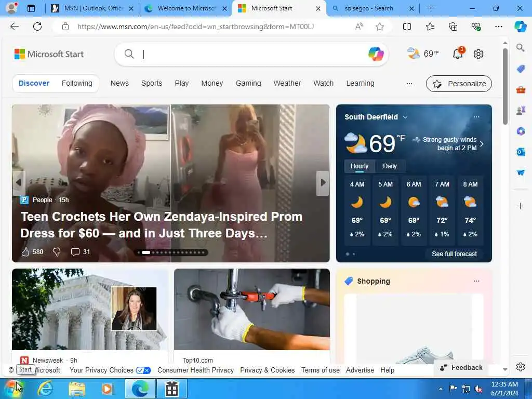
Task: Open sidebar Microsoft 365 icon
Action: coord(521,131)
